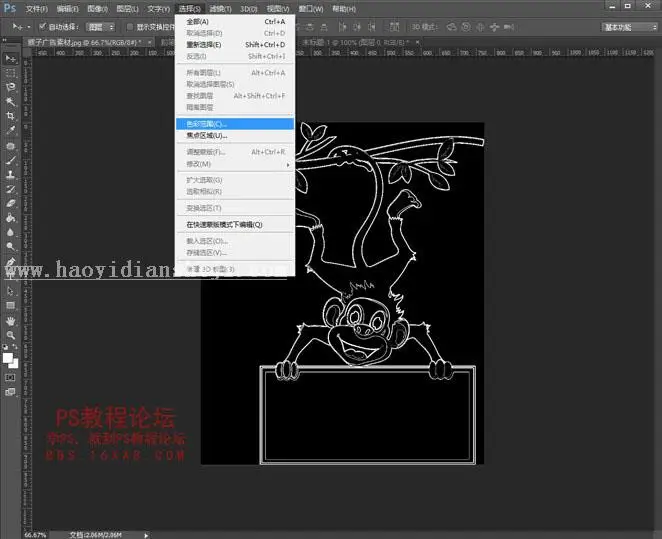This screenshot has height=539, width=662.
Task: Open the 视图(V) menu
Action: (x=278, y=8)
